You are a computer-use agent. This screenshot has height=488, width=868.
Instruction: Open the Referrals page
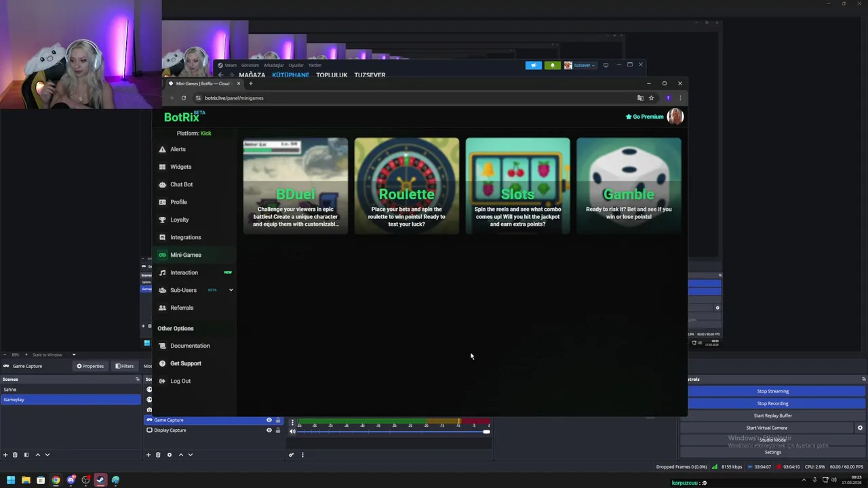tap(182, 308)
